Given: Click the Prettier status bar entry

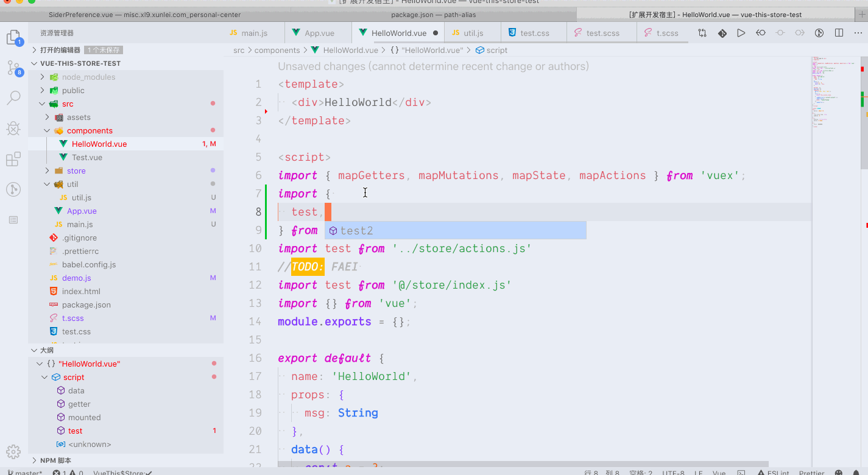Looking at the screenshot, I should (x=811, y=472).
